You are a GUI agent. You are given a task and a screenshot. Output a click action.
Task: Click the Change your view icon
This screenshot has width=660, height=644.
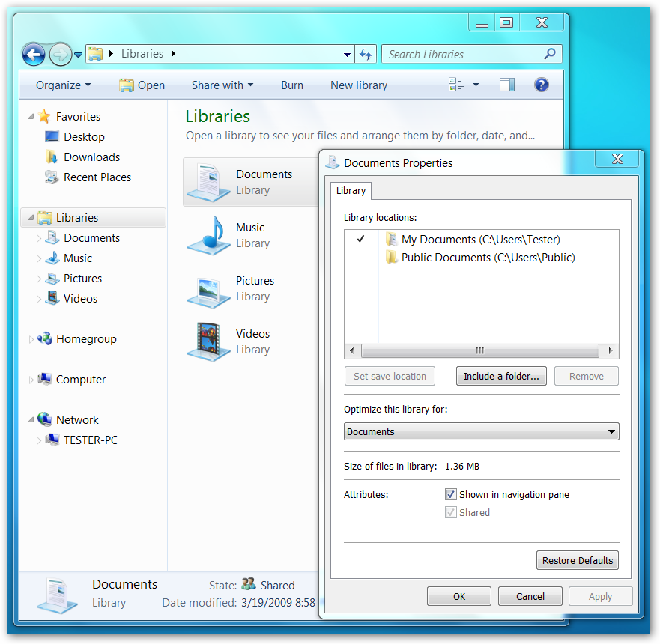click(x=456, y=85)
